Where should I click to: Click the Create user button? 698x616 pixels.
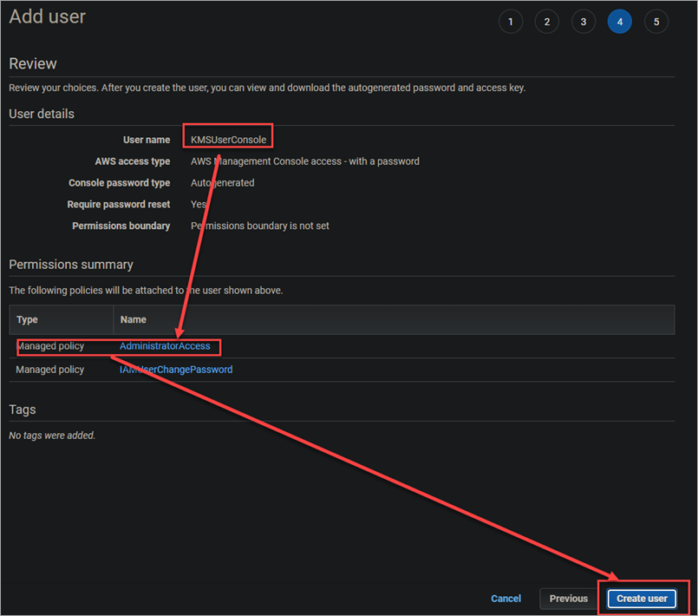click(x=642, y=599)
